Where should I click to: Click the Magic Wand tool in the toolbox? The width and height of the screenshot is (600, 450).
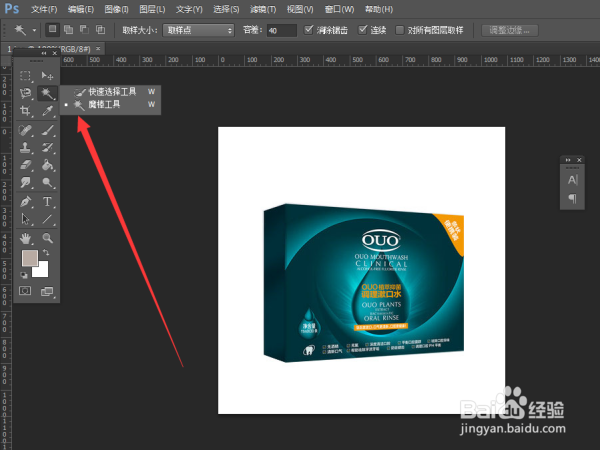click(47, 93)
